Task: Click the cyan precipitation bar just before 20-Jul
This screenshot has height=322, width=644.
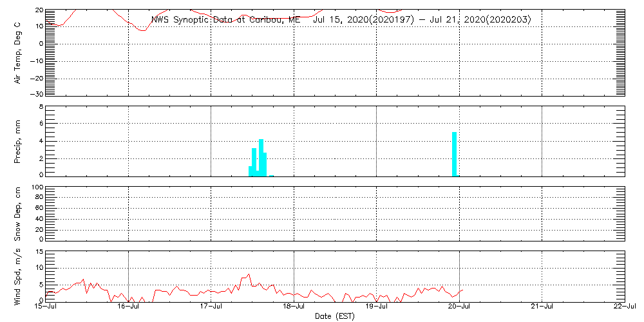Action: [x=455, y=154]
